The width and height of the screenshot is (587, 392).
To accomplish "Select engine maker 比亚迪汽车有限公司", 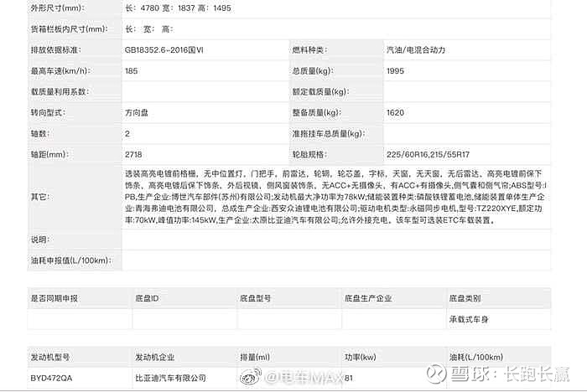I will [171, 378].
